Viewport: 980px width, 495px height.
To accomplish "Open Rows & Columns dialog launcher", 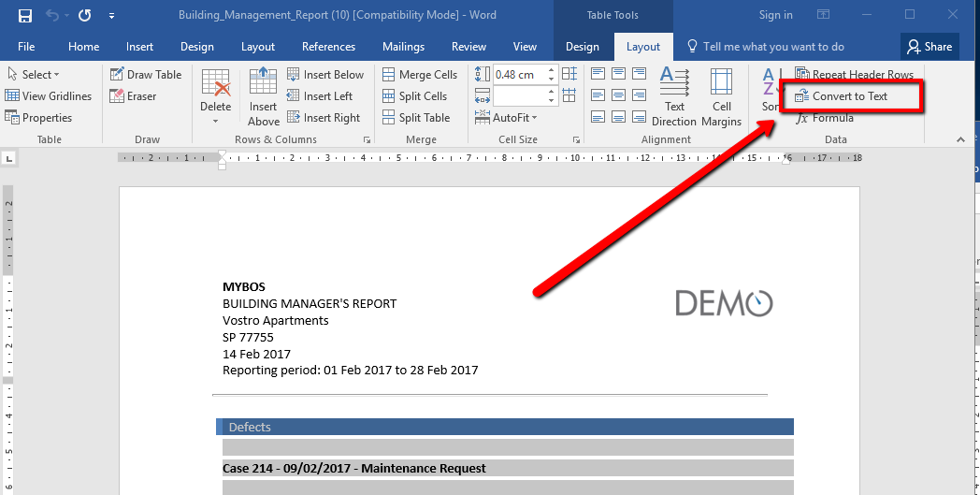I will 367,140.
